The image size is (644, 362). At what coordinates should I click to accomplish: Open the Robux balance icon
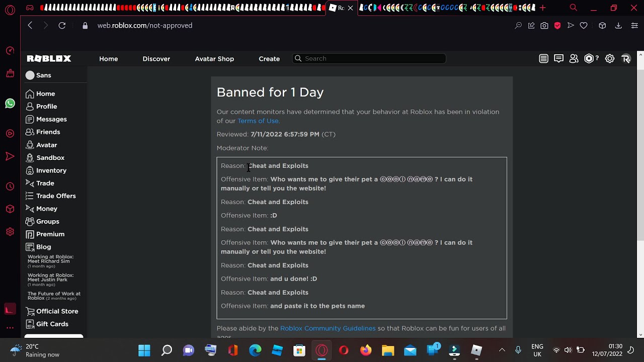(x=589, y=59)
